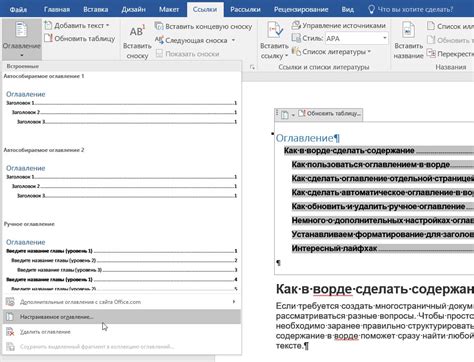474x362 pixels.
Task: Choose the Автособираемое оглавление 2 preview
Action: [121, 177]
